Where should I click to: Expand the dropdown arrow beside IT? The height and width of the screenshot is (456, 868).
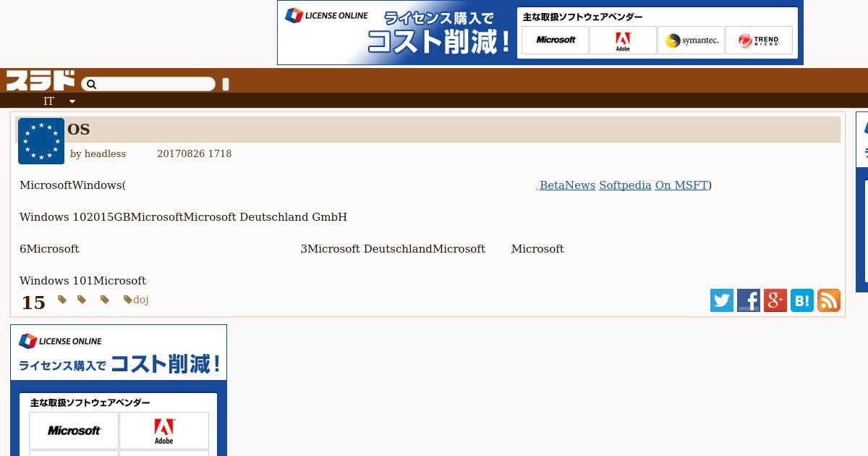point(72,101)
